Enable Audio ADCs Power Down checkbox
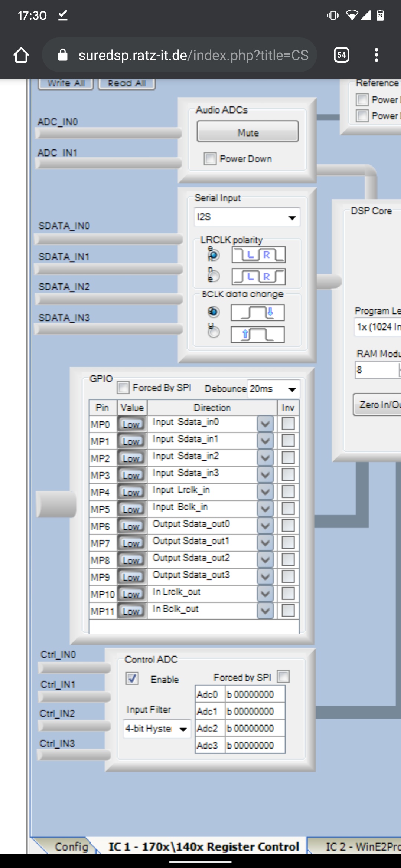The image size is (401, 868). tap(210, 159)
